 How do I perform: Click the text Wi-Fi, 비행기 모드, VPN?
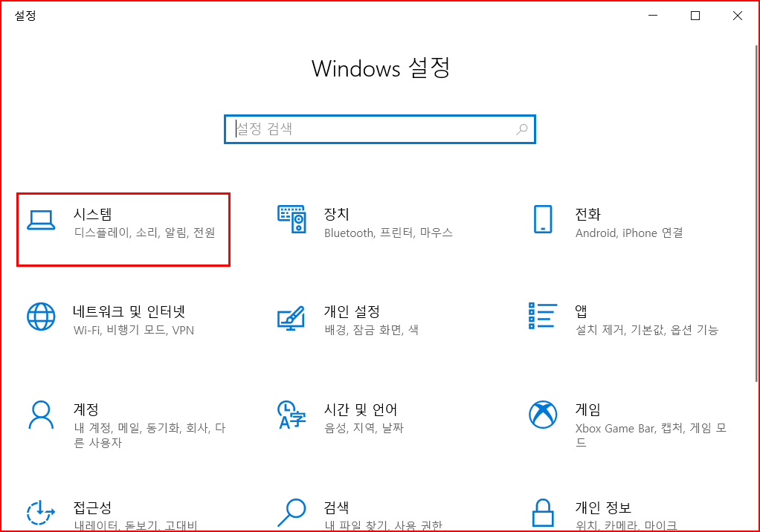134,330
